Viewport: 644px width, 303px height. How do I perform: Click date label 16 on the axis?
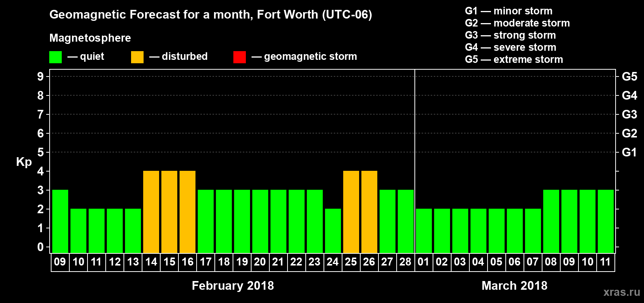pos(188,262)
